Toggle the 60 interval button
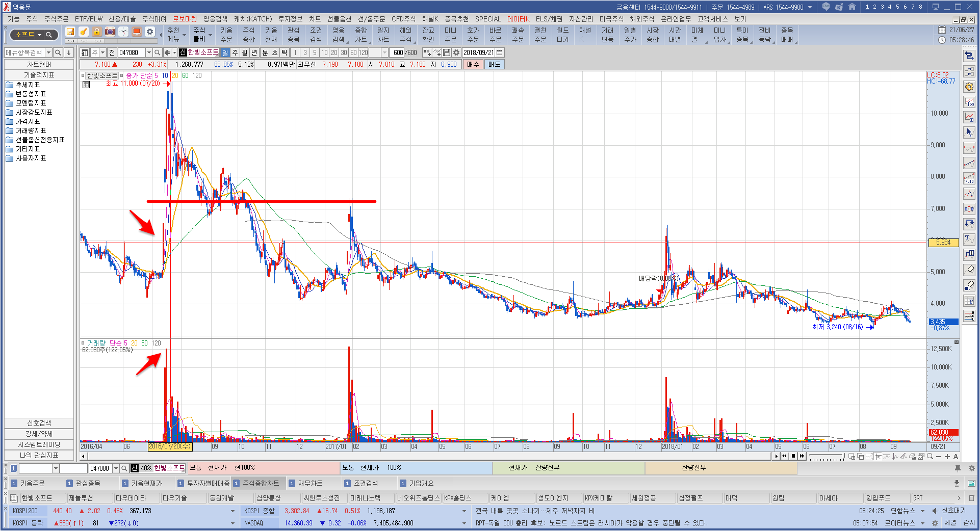The width and height of the screenshot is (980, 531). click(353, 52)
